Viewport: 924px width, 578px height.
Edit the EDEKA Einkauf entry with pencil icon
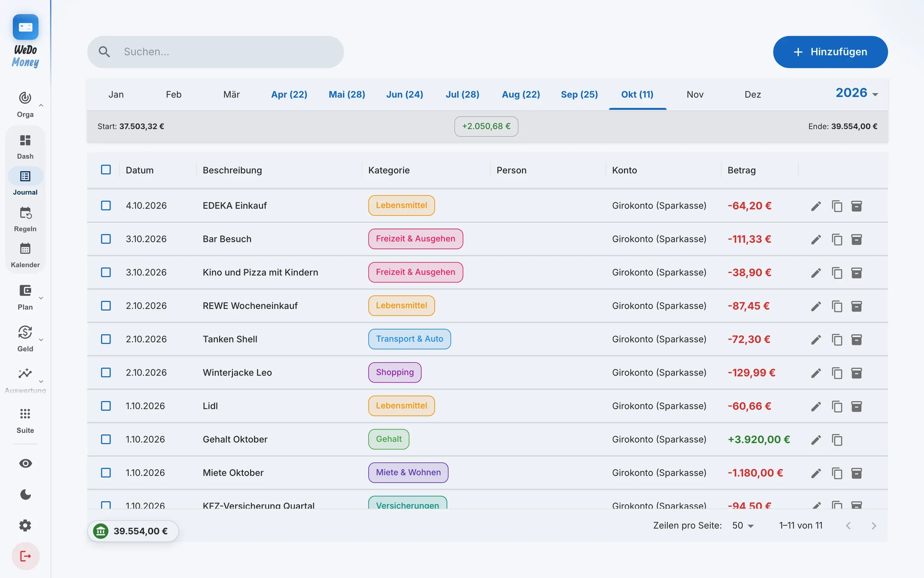point(816,206)
